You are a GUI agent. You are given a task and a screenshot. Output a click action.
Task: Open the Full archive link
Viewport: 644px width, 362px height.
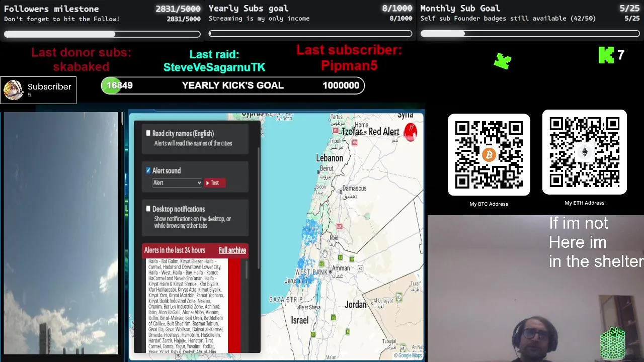(232, 250)
